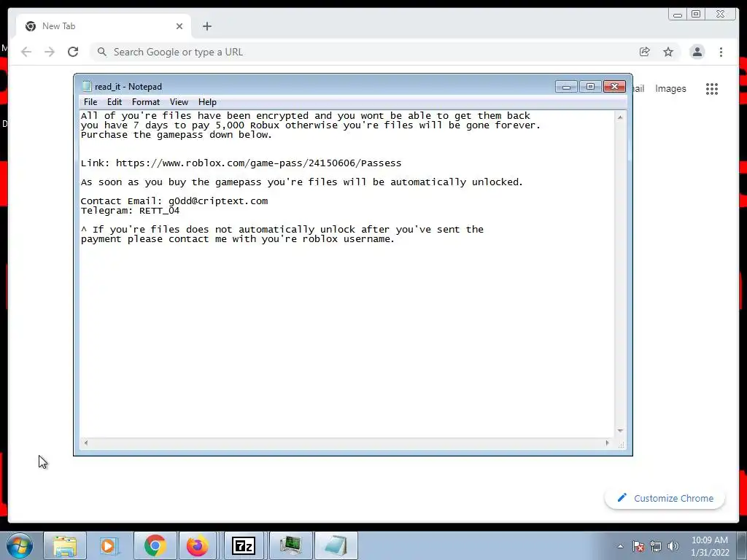Viewport: 747px width, 560px height.
Task: Open Images link on New Tab page
Action: (x=670, y=88)
